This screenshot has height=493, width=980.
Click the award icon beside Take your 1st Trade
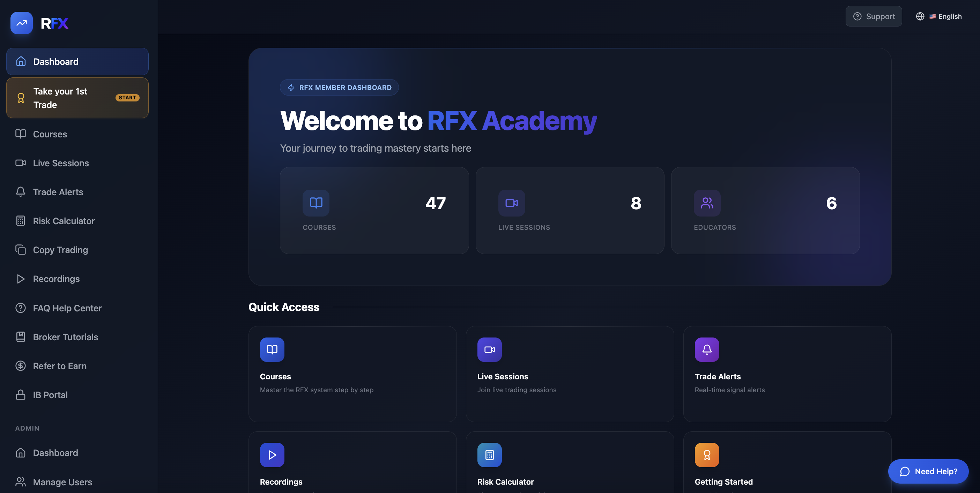(x=21, y=98)
